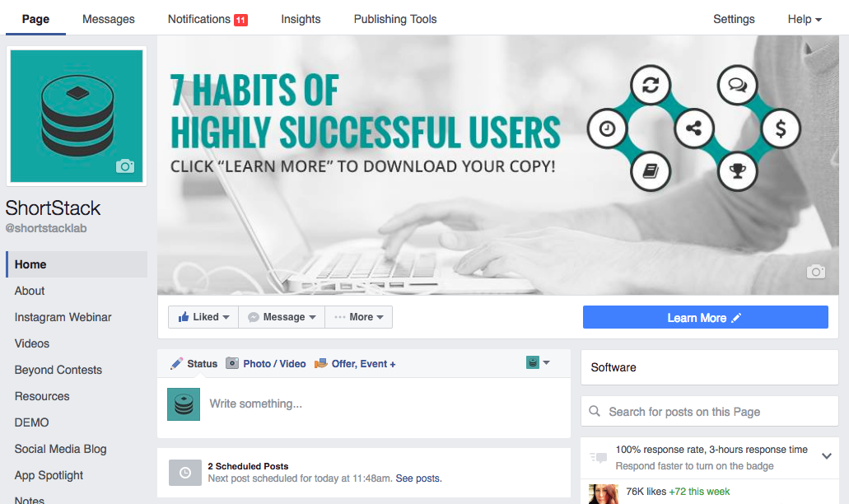Click the Status pencil icon
Screen dimensions: 849x504
176,363
